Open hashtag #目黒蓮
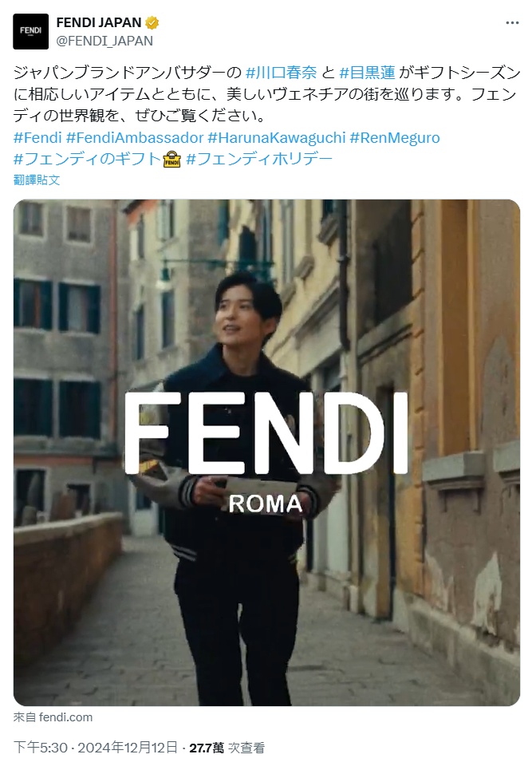 pos(367,73)
